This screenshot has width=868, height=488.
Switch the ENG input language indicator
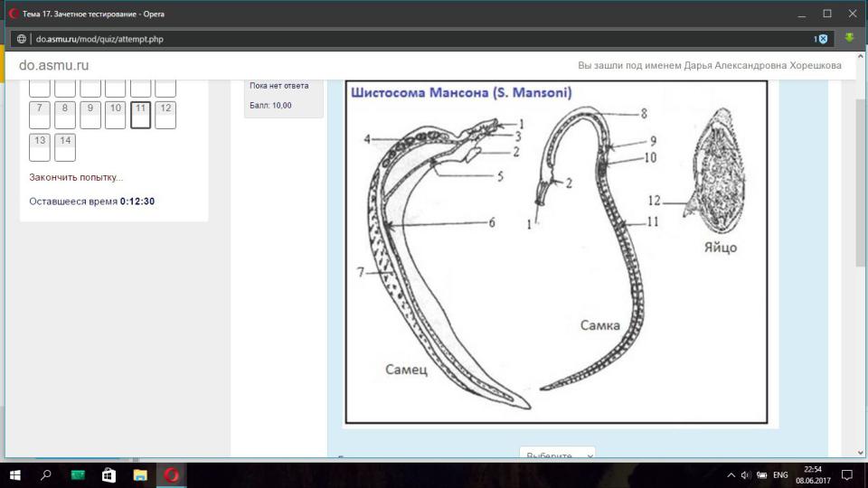point(780,474)
